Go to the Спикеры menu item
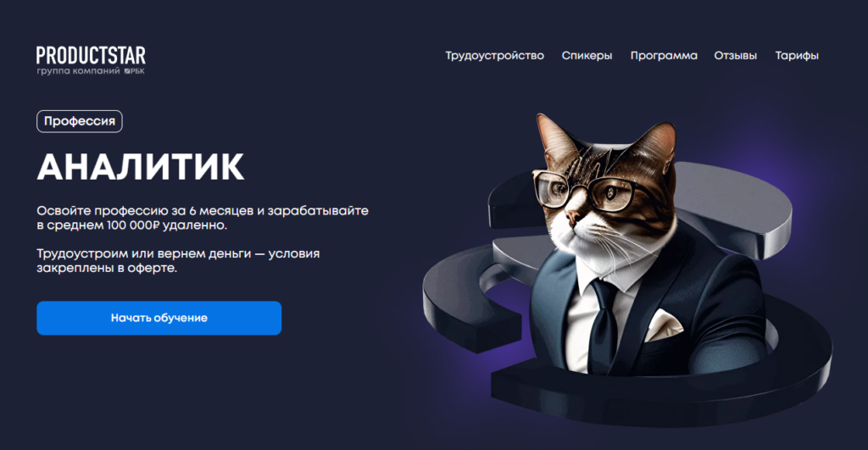868x450 pixels. (587, 56)
